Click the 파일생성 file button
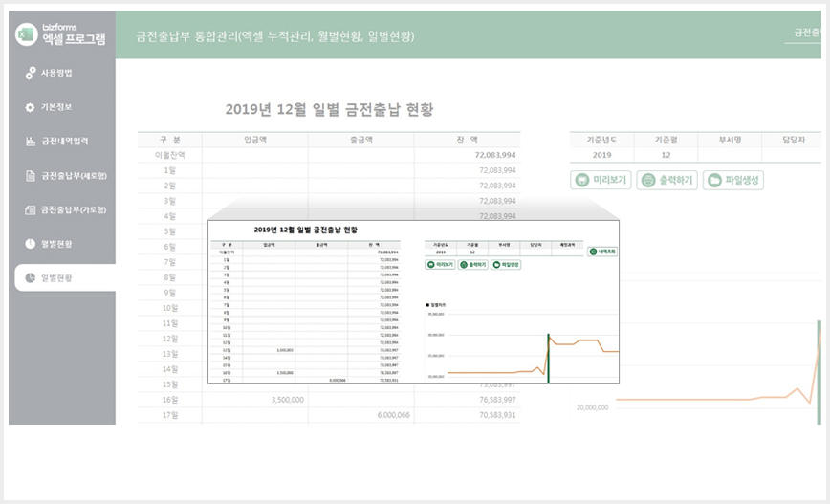The width and height of the screenshot is (830, 504). point(733,180)
